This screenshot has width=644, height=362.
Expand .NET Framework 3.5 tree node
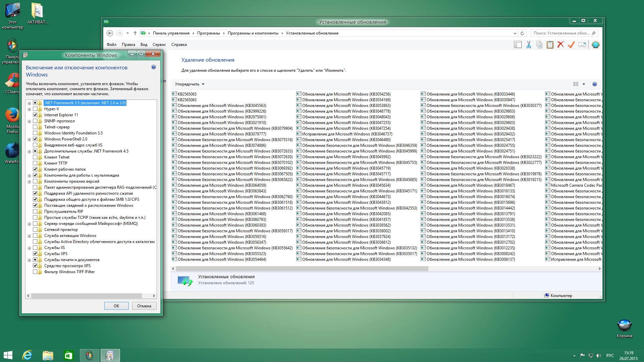(29, 103)
